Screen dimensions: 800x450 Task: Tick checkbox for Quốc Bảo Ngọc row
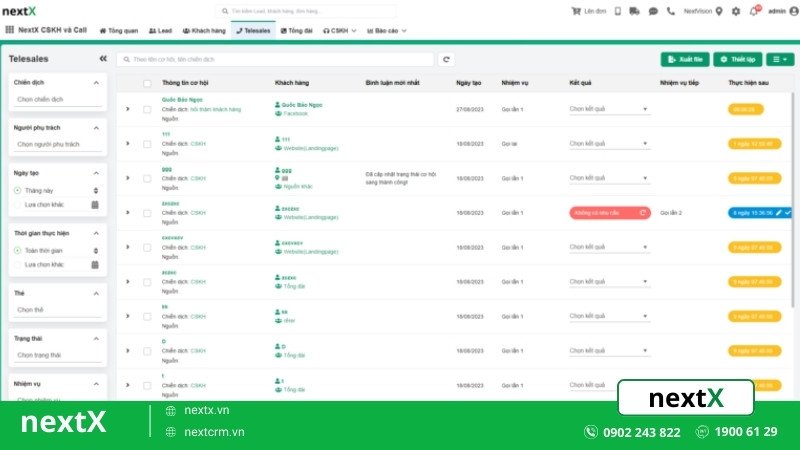coord(147,109)
